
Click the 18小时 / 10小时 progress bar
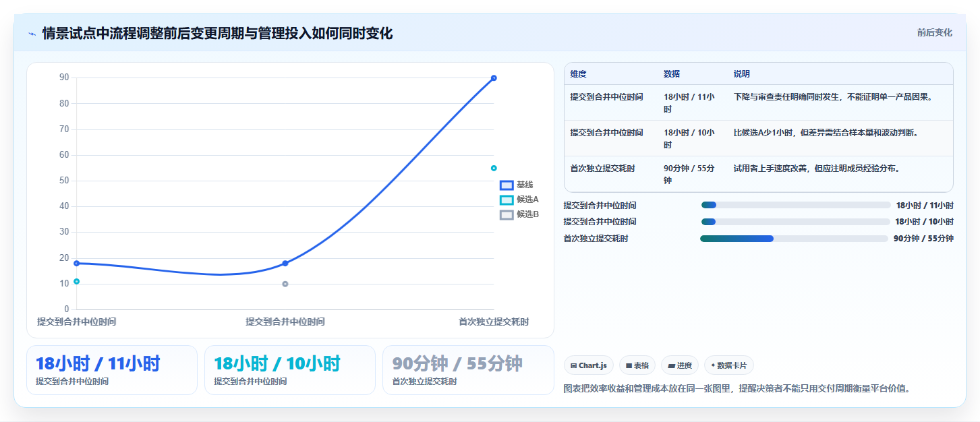click(x=796, y=221)
